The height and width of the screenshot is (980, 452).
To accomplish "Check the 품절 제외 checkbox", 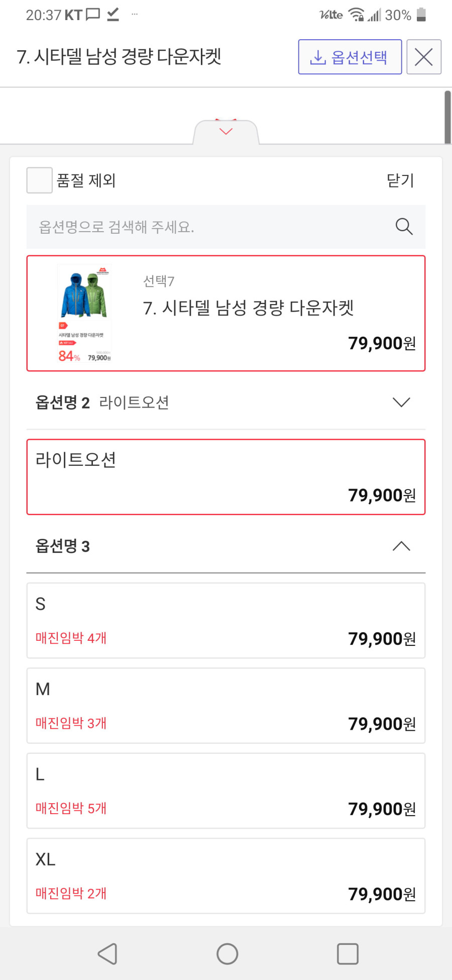I will (x=39, y=180).
